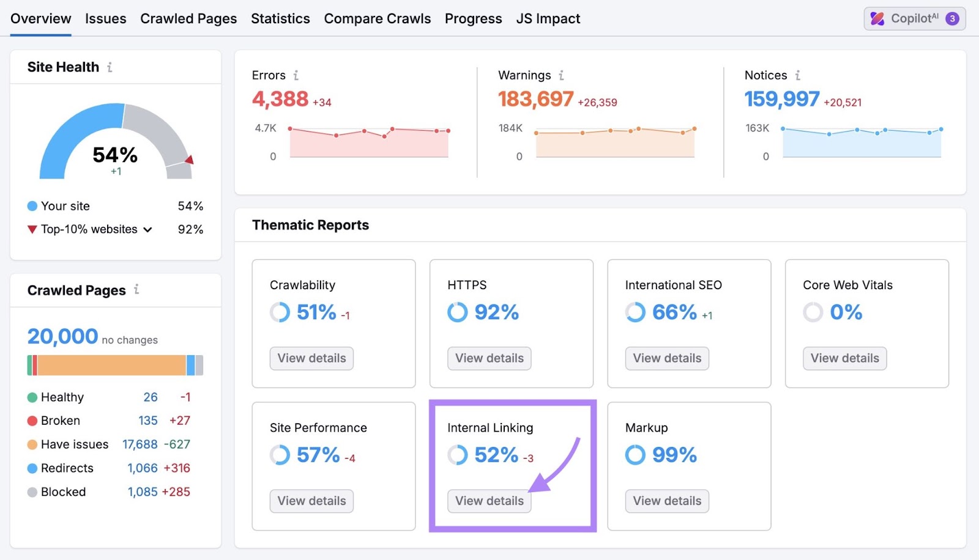979x560 pixels.
Task: Switch to the Issues tab
Action: [105, 18]
